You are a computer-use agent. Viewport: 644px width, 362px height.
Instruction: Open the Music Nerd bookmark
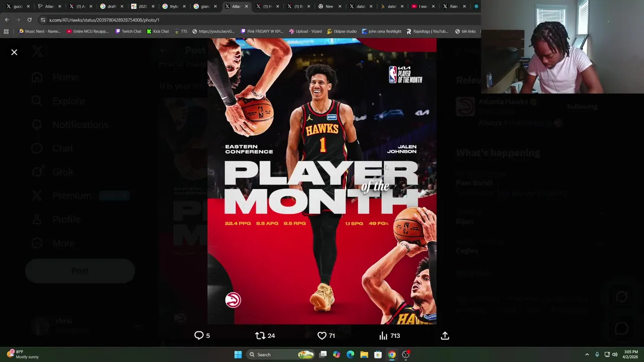[39, 31]
